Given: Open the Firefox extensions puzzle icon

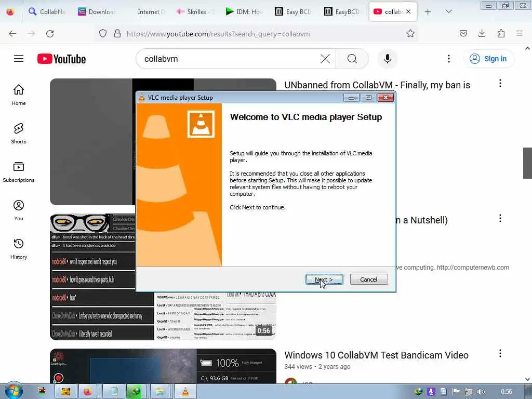Looking at the screenshot, I should [501, 34].
